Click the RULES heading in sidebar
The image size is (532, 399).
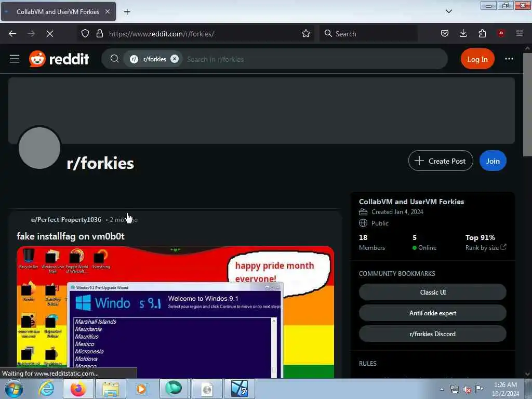(367, 363)
